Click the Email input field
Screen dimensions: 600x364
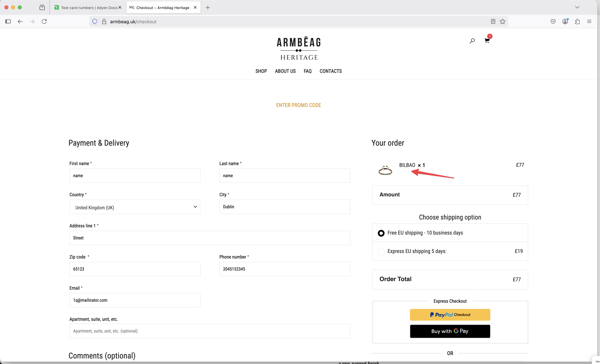tap(135, 300)
